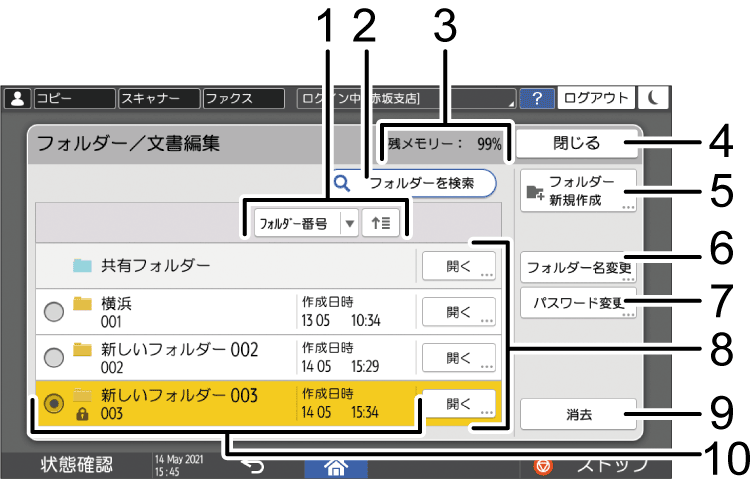Image resolution: width=753 pixels, height=493 pixels.
Task: Click the 共有フォルダー row name
Action: (156, 265)
